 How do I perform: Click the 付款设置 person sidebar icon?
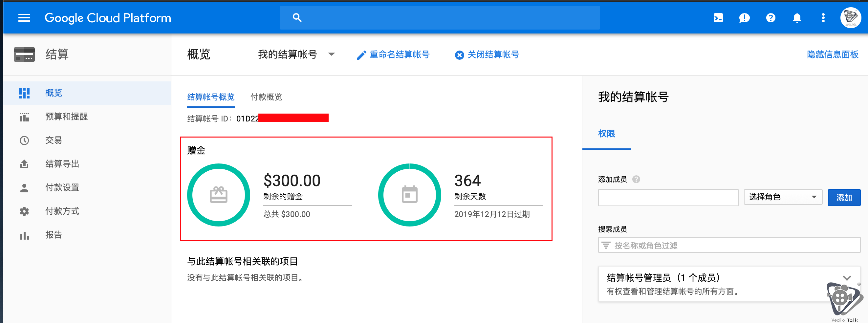click(24, 188)
